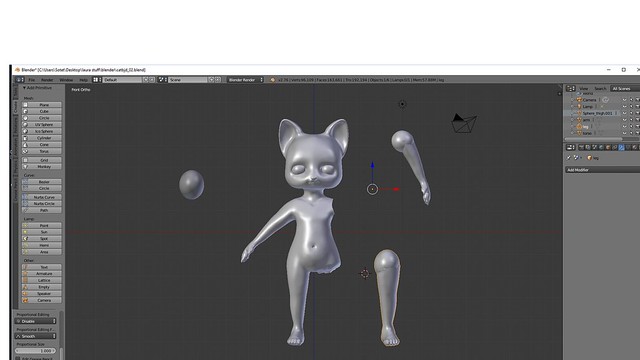The height and width of the screenshot is (360, 640).
Task: Select Sphere_thigh.001 in the outliner
Action: click(x=597, y=113)
